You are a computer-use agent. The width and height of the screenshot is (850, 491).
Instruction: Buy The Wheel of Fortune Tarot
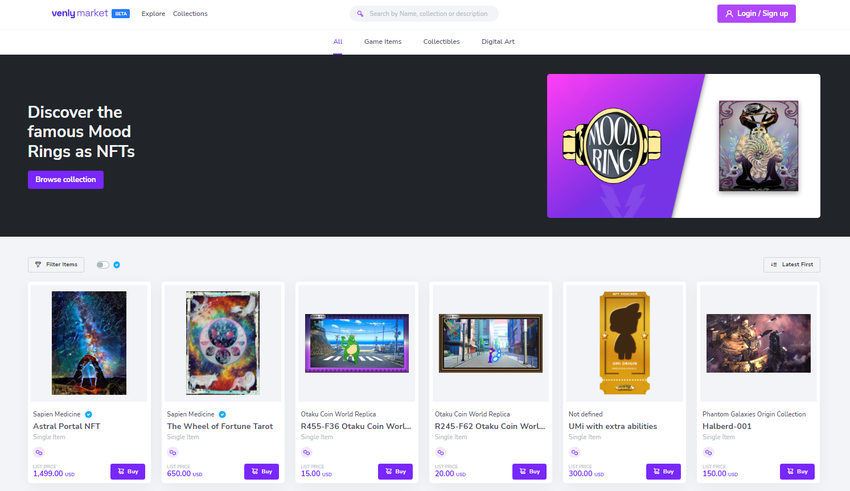point(261,471)
